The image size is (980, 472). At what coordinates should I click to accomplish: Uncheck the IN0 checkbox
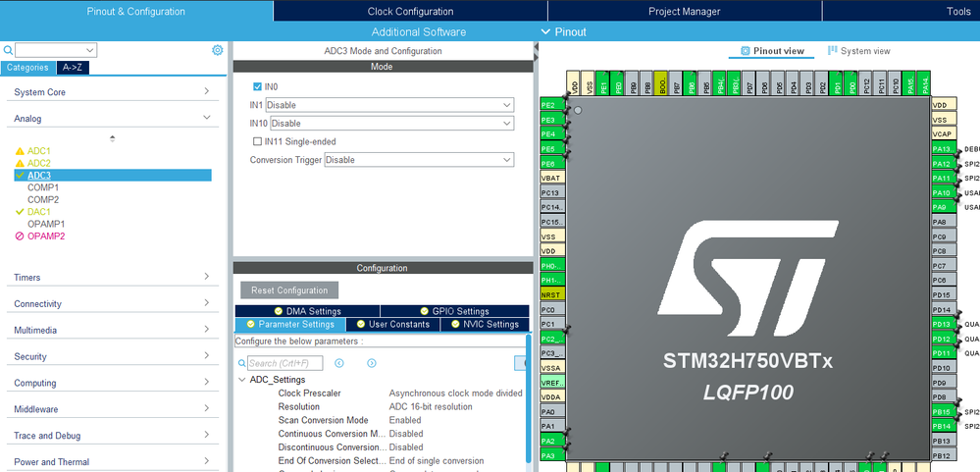click(x=257, y=87)
